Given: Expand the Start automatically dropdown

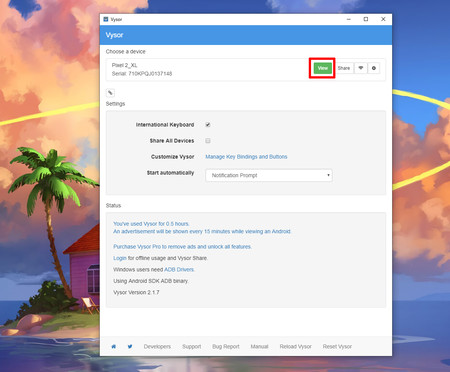Looking at the screenshot, I should pos(269,175).
